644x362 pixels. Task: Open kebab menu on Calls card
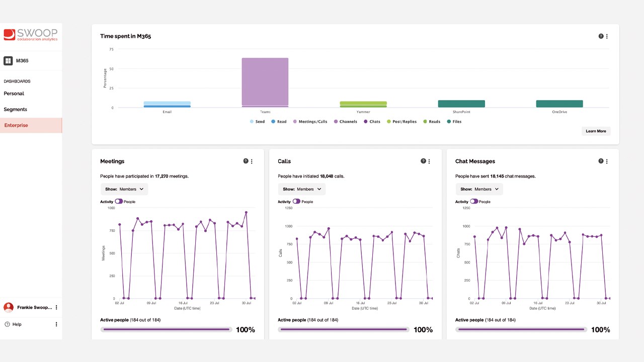click(x=429, y=161)
